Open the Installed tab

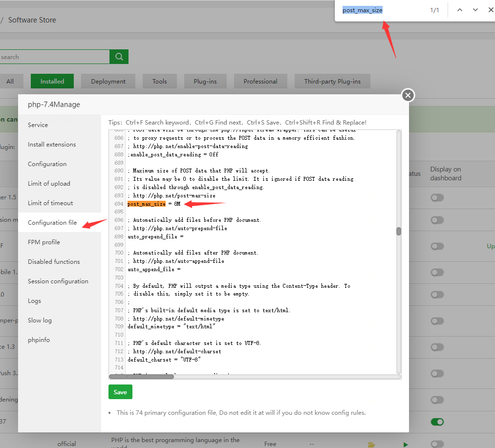tap(52, 82)
